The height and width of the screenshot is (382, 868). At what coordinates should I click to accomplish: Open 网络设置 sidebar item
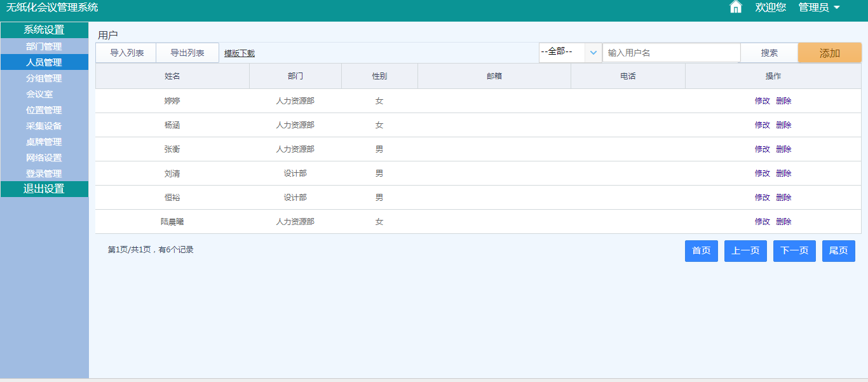tap(44, 158)
